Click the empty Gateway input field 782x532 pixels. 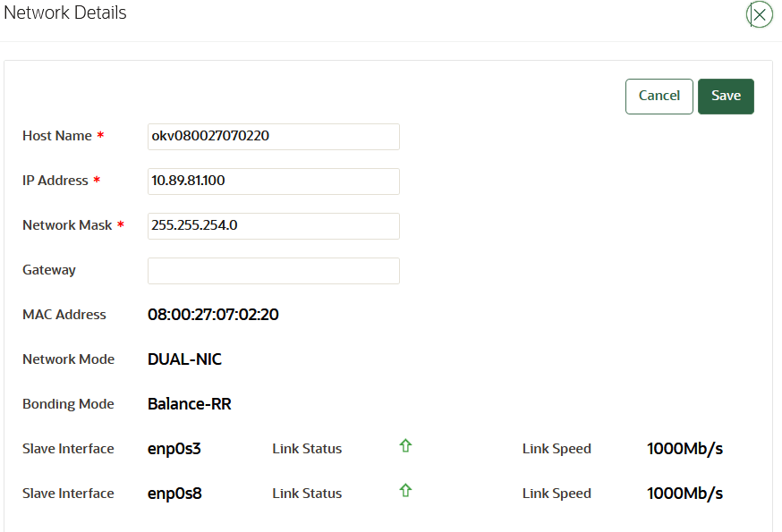click(273, 270)
